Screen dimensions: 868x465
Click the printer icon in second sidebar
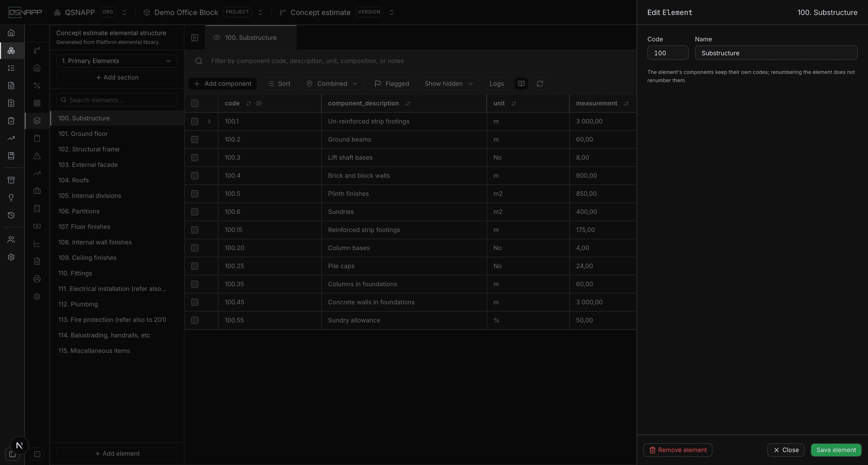[37, 279]
